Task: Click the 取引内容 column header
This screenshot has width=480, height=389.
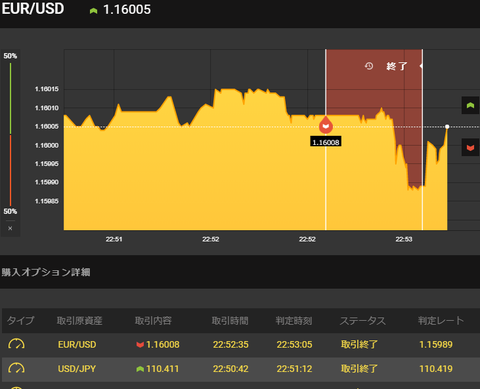Action: [153, 321]
